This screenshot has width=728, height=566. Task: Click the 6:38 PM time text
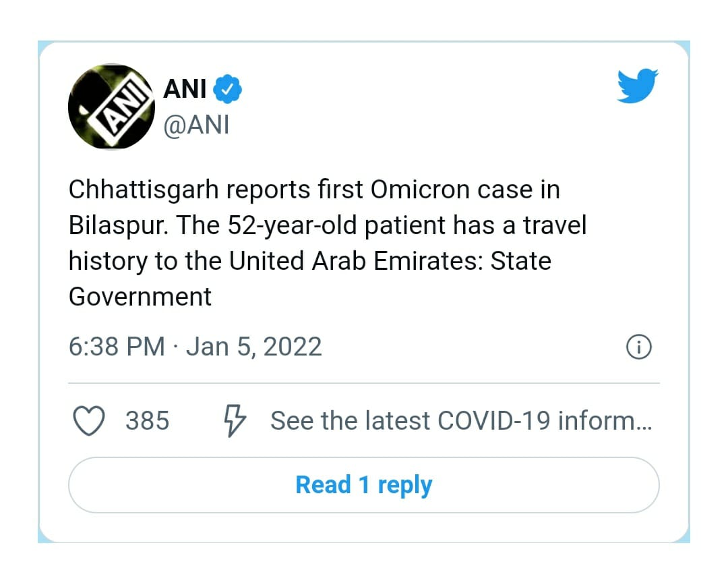pyautogui.click(x=117, y=347)
